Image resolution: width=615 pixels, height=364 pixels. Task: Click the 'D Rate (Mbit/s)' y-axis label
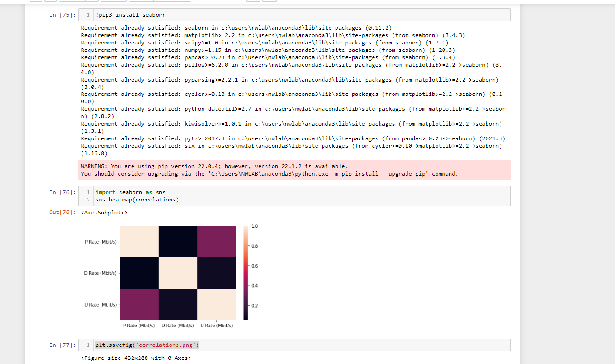101,273
